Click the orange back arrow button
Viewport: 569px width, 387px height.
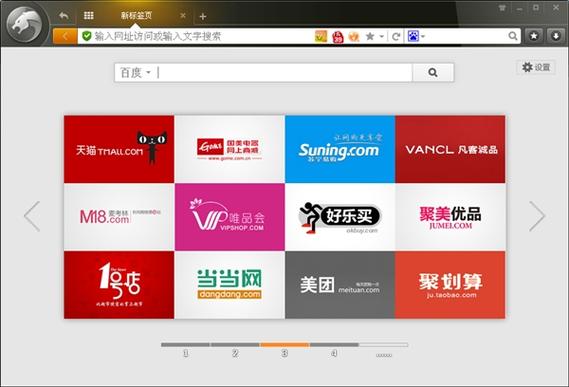point(65,36)
